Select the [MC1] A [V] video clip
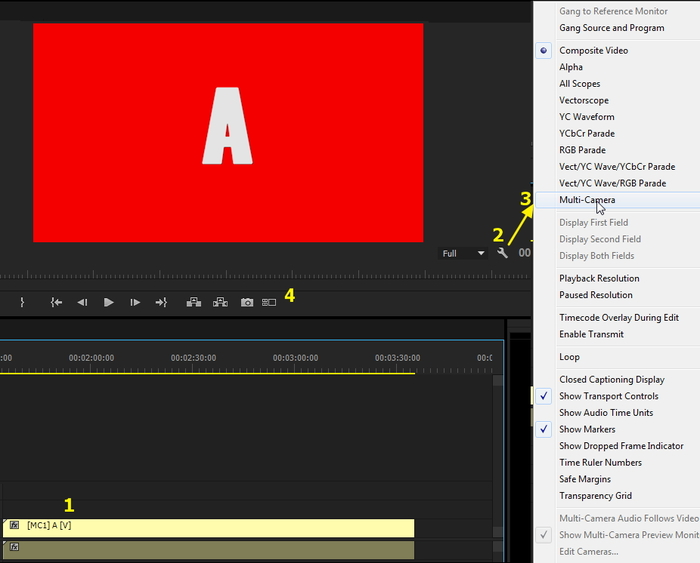The height and width of the screenshot is (563, 700). click(208, 528)
